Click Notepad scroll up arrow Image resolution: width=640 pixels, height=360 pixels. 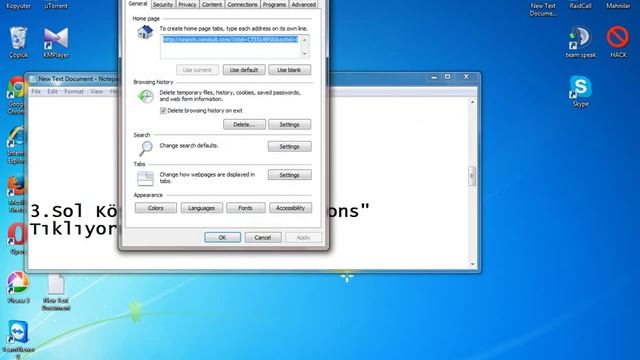click(472, 102)
